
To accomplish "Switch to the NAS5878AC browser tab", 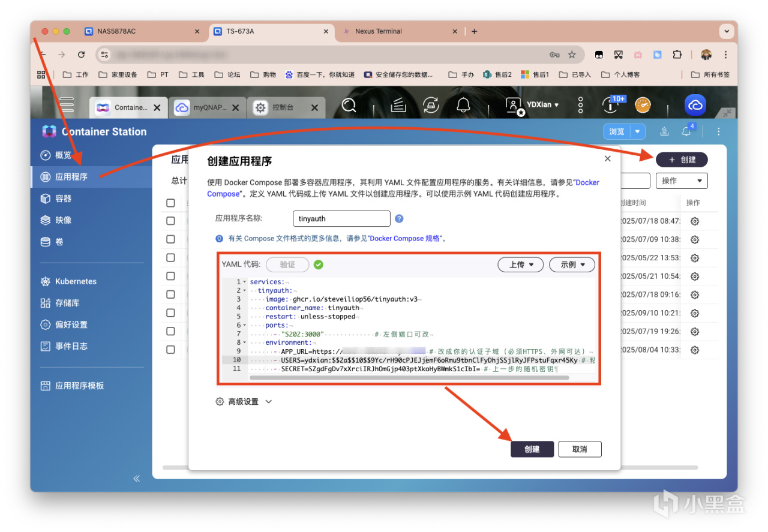I will tap(142, 31).
